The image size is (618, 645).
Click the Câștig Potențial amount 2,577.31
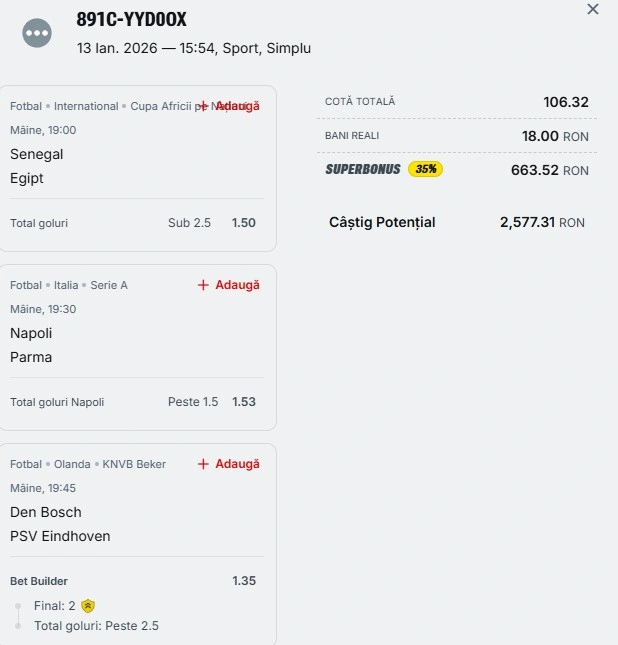(x=527, y=222)
